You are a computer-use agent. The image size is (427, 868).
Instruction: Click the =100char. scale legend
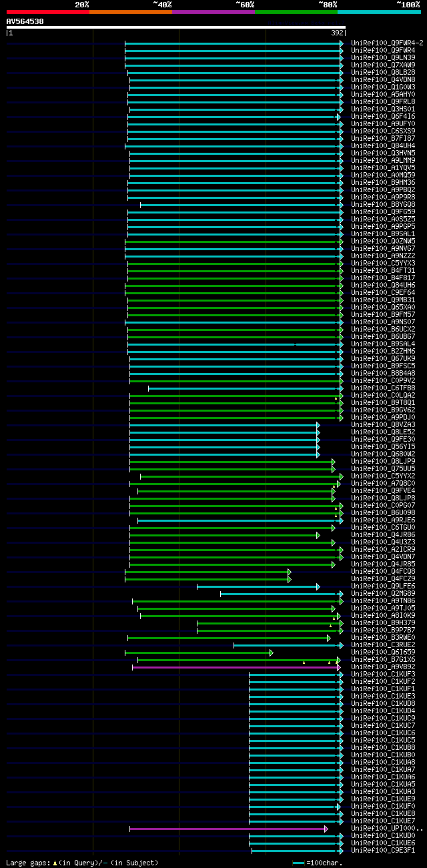[x=318, y=863]
